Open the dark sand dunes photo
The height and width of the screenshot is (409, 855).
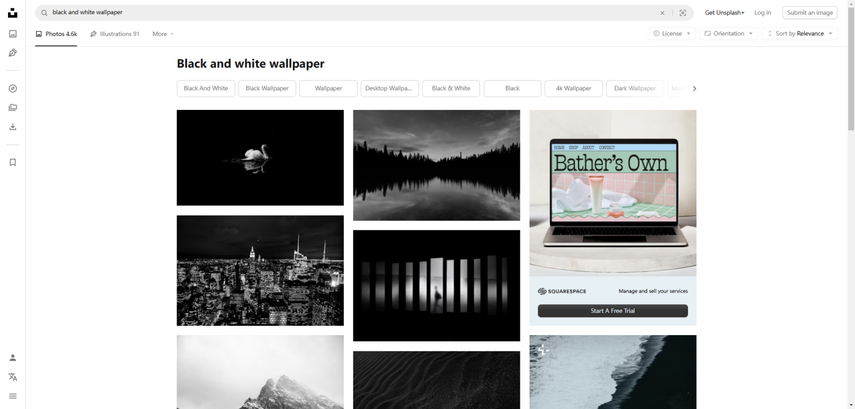pyautogui.click(x=436, y=380)
